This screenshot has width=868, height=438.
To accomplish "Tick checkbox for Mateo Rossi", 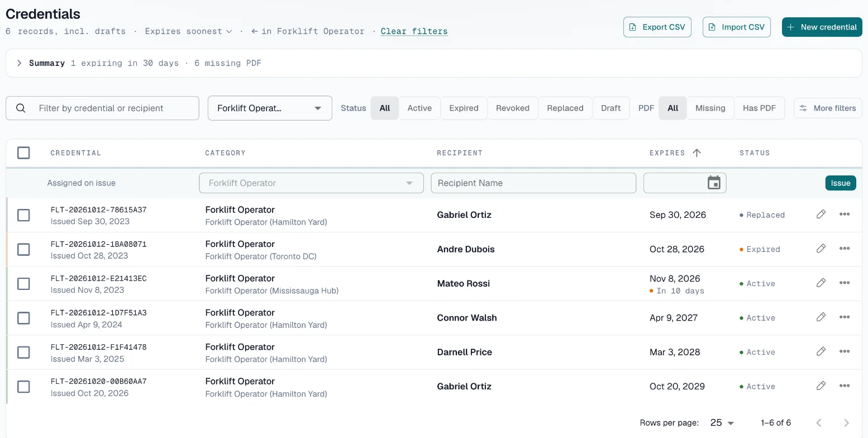I will (x=23, y=284).
